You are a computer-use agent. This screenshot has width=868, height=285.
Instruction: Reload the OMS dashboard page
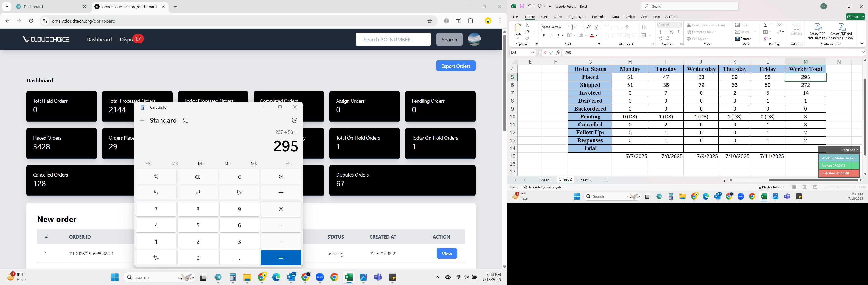pyautogui.click(x=31, y=21)
